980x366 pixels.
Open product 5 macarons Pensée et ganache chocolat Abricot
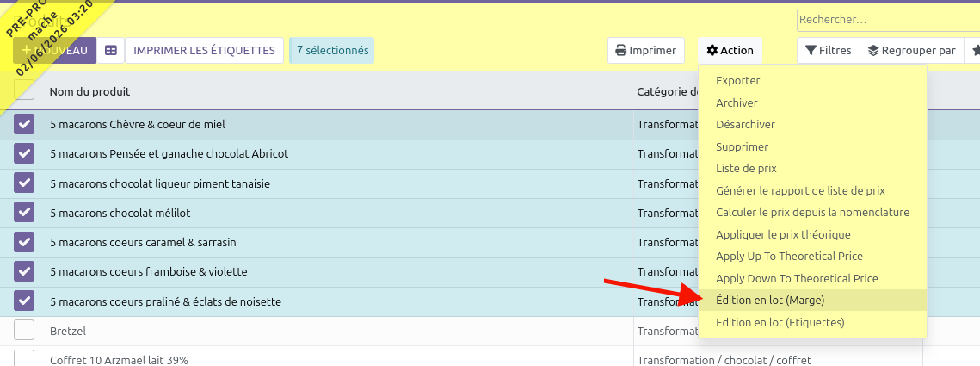point(169,154)
